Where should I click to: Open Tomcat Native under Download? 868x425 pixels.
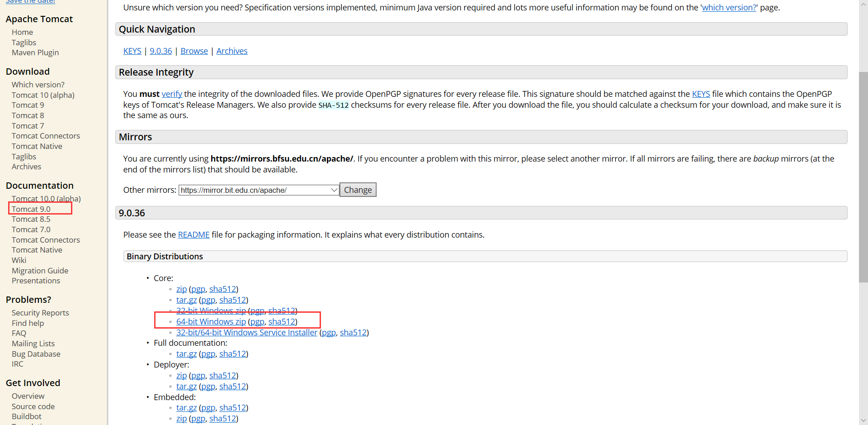click(x=37, y=146)
